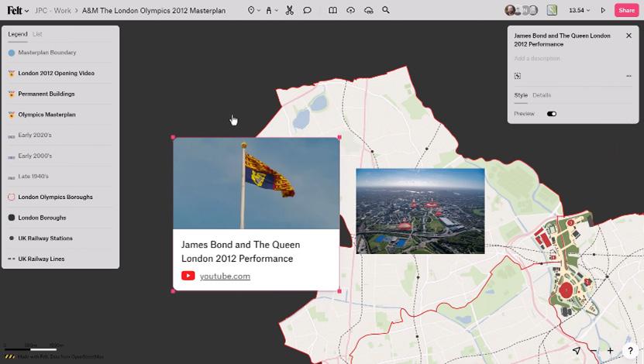The height and width of the screenshot is (364, 644).
Task: Click the upload to cloud icon
Action: (350, 10)
